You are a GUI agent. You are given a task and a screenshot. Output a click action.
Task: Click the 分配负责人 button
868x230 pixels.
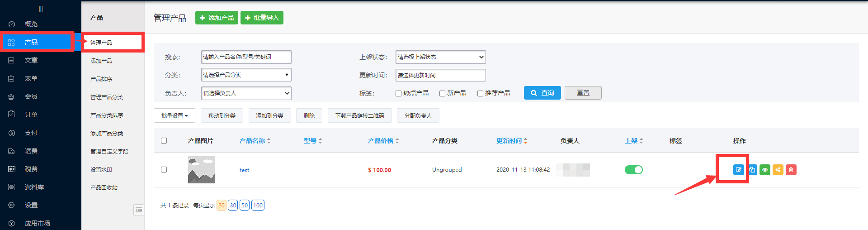(x=418, y=115)
